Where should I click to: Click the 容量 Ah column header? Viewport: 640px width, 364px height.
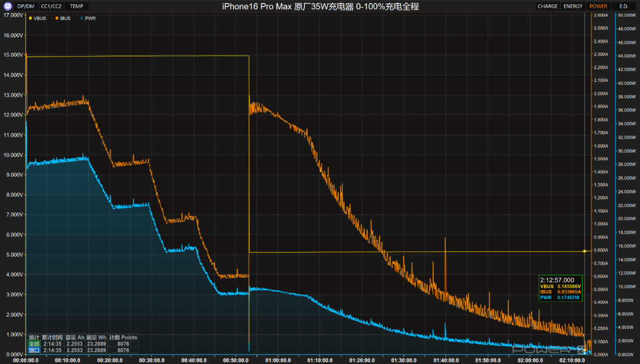(75, 337)
